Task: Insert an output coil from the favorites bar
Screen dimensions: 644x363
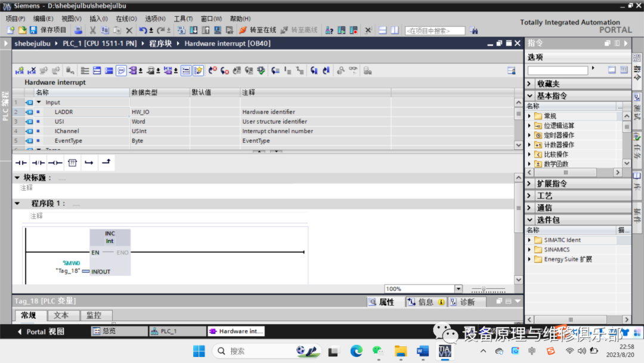Action: [x=55, y=162]
